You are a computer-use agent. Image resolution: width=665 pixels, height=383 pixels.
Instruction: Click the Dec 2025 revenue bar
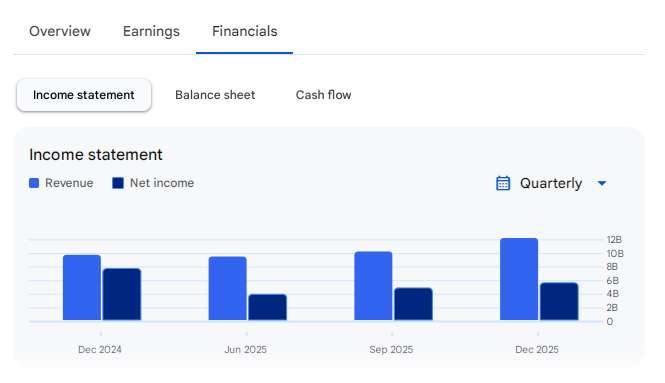[x=519, y=279]
